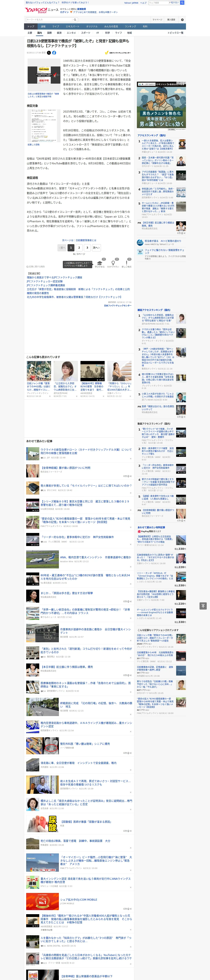Open the エンタメ category
The image size is (210, 980).
coord(71,33)
